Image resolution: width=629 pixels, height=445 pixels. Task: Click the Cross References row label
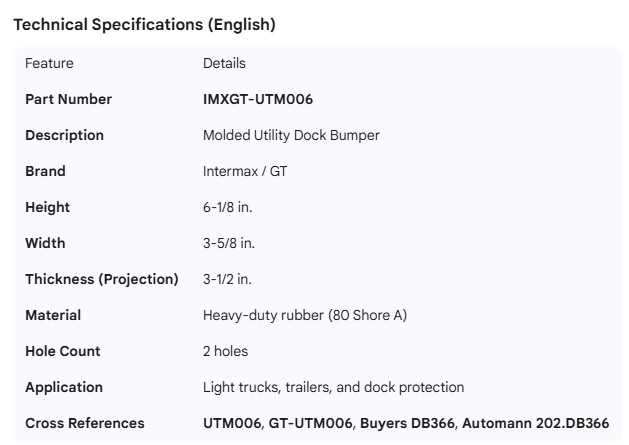84,423
